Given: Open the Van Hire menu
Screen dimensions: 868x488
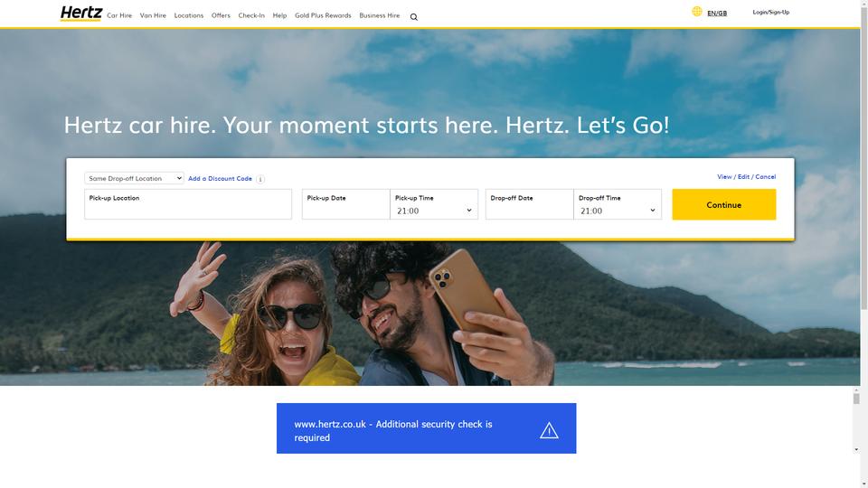Looking at the screenshot, I should (x=153, y=15).
